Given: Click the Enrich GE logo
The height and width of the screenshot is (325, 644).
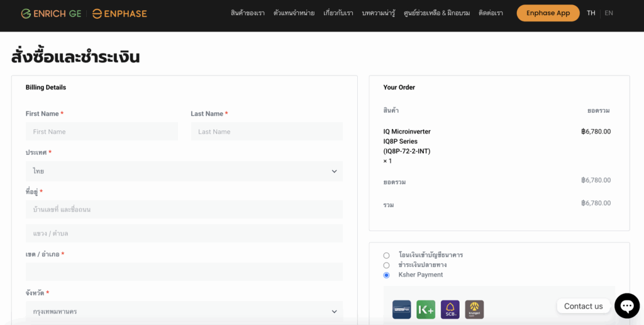Looking at the screenshot, I should tap(51, 13).
